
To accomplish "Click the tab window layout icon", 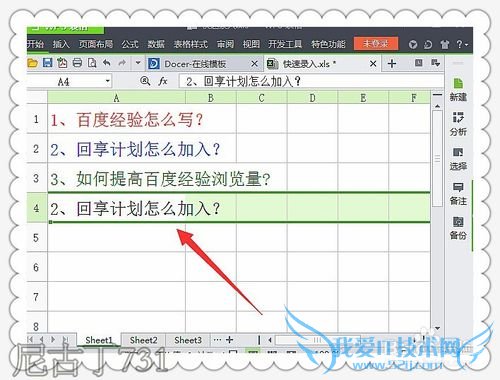I will pyautogui.click(x=418, y=63).
